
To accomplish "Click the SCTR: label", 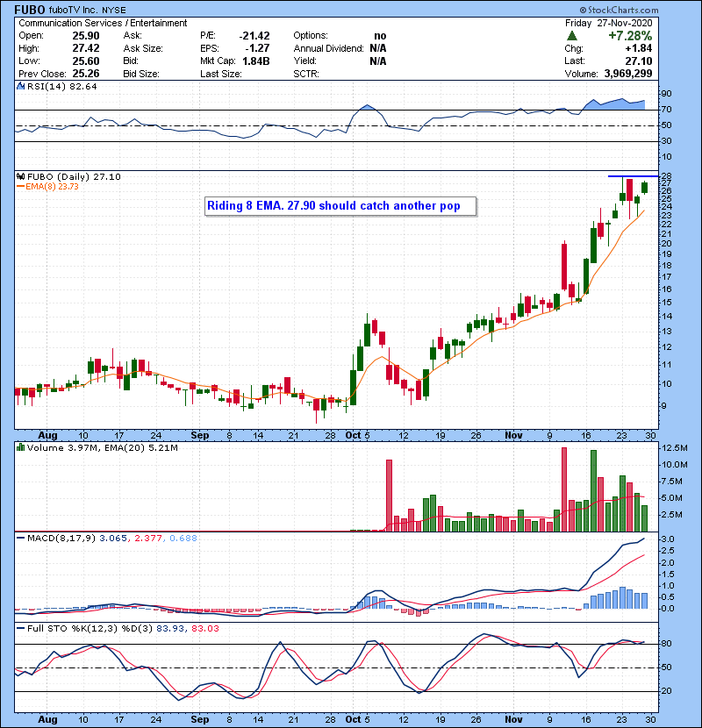I will tap(306, 74).
